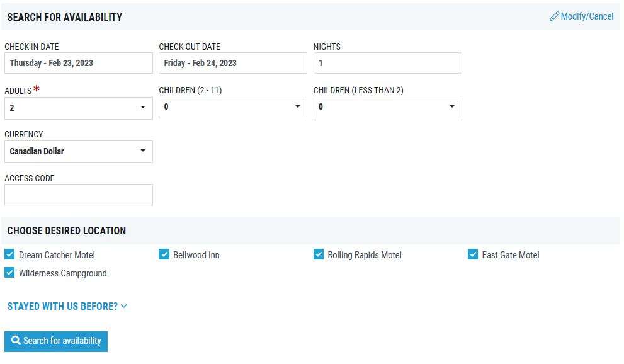
Task: Click the Nights label
Action: point(327,47)
